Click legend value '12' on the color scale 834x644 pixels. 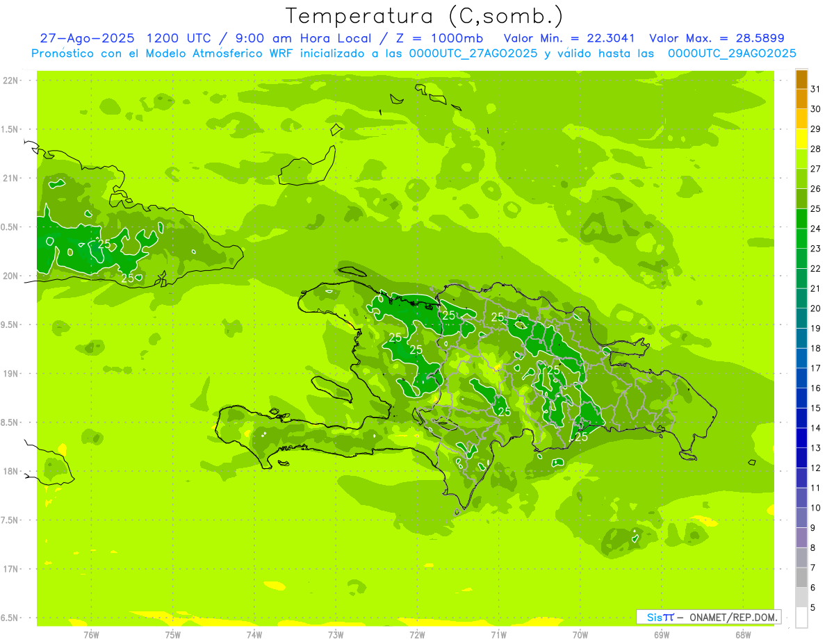[816, 468]
